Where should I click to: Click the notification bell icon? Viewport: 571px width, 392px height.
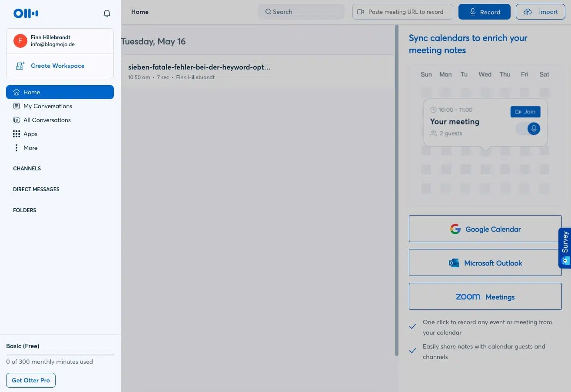(x=106, y=13)
